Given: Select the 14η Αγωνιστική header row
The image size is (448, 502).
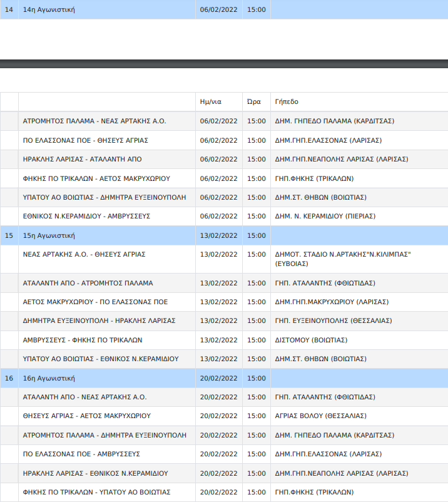Looking at the screenshot, I should (x=224, y=9).
